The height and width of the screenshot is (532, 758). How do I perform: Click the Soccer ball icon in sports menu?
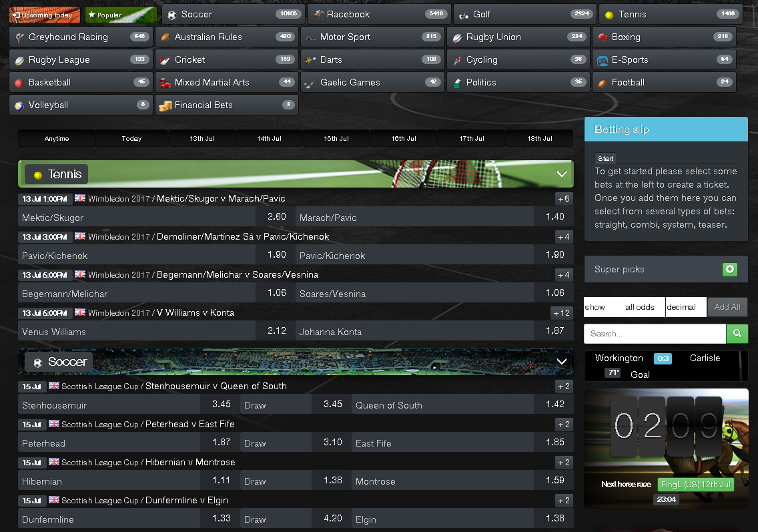171,15
